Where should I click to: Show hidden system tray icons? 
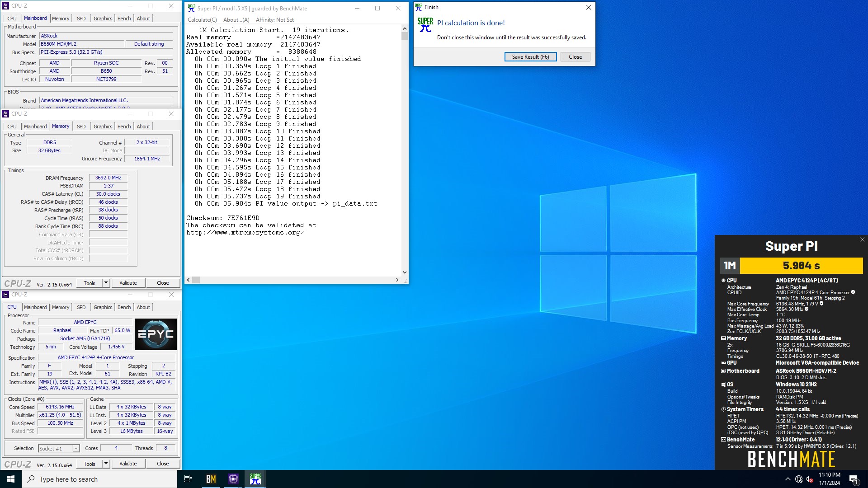tap(788, 479)
